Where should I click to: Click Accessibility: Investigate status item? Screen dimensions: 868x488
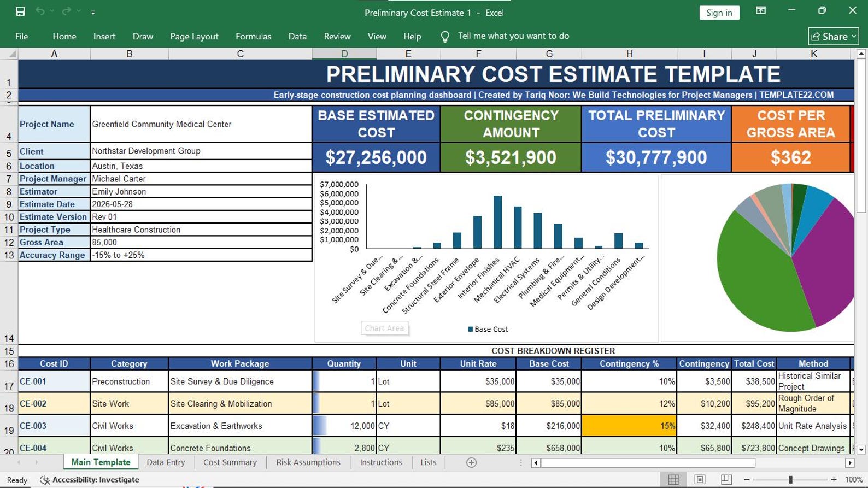point(90,480)
